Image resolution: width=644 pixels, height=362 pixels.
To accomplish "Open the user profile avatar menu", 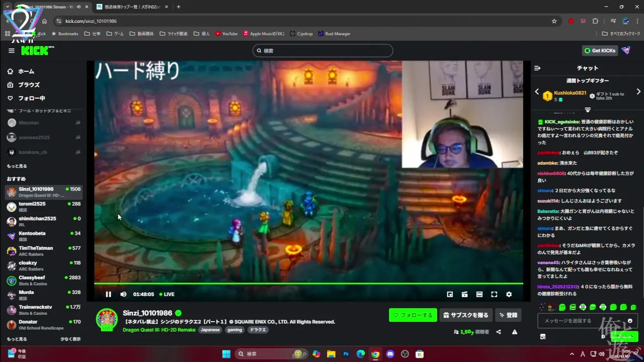I will click(x=626, y=50).
